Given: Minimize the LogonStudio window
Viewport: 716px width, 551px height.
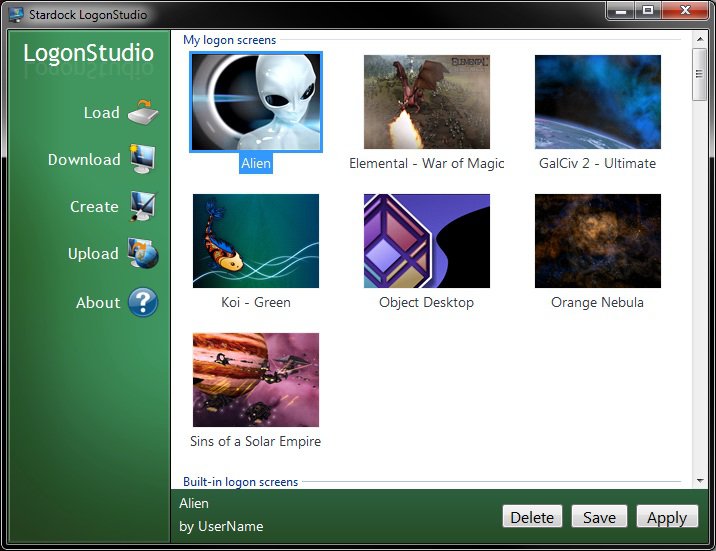Looking at the screenshot, I should [x=621, y=10].
